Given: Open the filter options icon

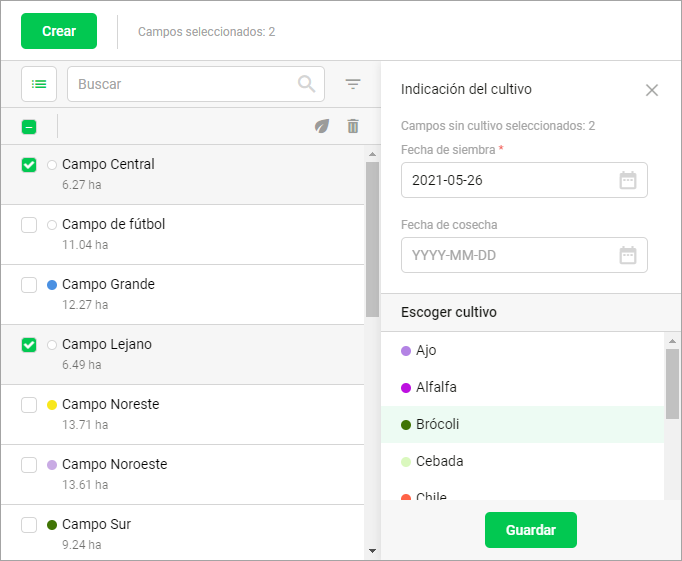Looking at the screenshot, I should 353,84.
